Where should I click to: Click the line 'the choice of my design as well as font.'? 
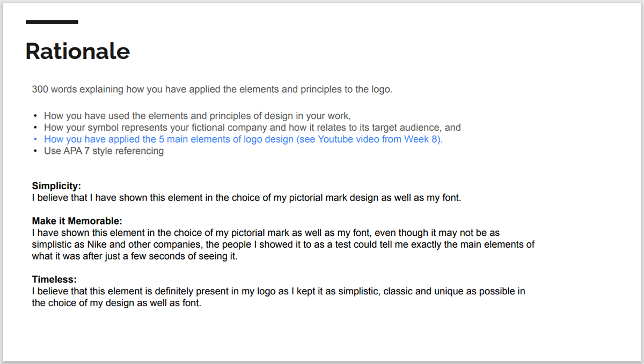116,303
